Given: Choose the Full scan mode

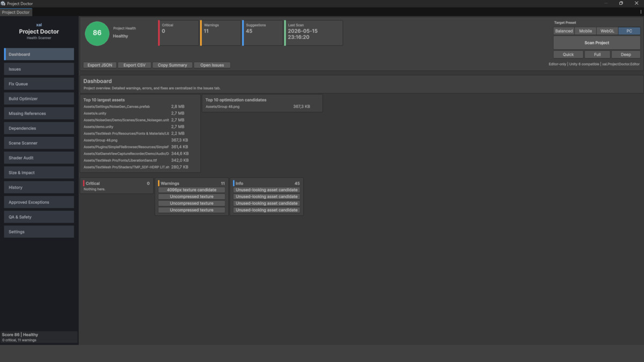Looking at the screenshot, I should [x=597, y=54].
